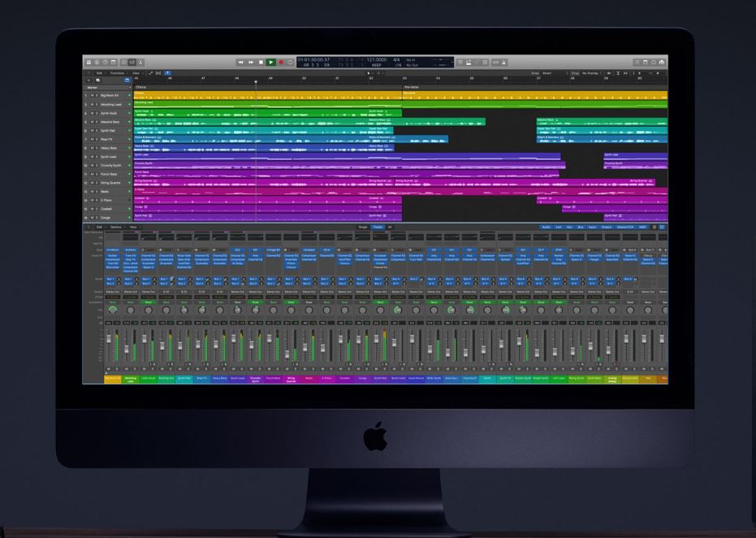Enable Cycle mode in the transport
The height and width of the screenshot is (538, 756).
pos(290,63)
